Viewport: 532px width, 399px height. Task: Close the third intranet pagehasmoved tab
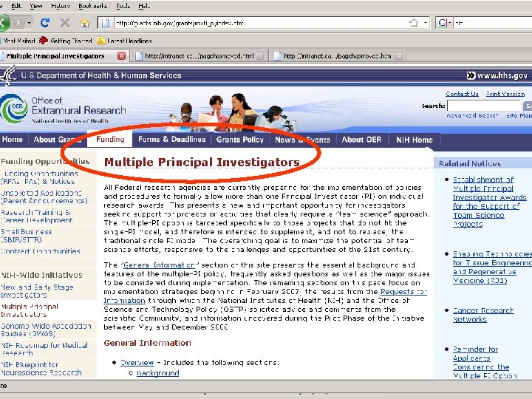pyautogui.click(x=399, y=56)
